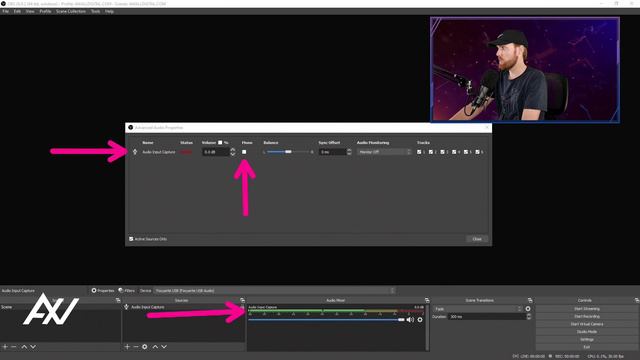Open source Properties button in toolbar
The width and height of the screenshot is (640, 360).
(x=103, y=291)
